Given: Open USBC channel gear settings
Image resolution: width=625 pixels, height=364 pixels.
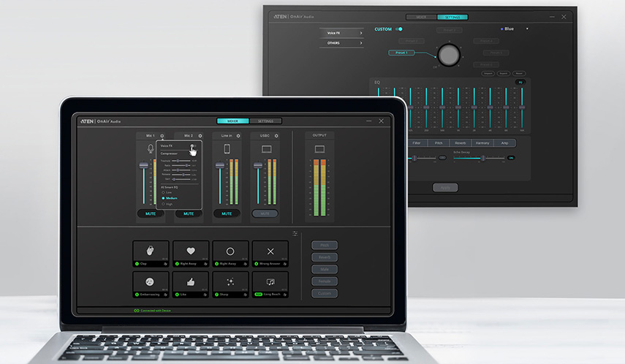Looking at the screenshot, I should coord(276,136).
